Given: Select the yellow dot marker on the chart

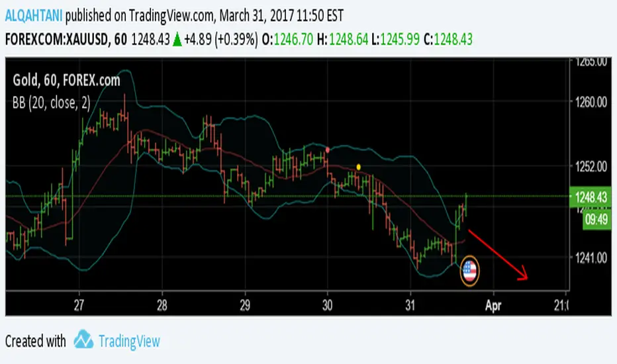Looking at the screenshot, I should 358,167.
